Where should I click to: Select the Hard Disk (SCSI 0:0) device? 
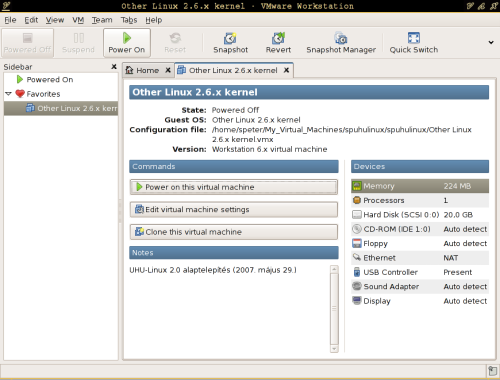tap(420, 215)
